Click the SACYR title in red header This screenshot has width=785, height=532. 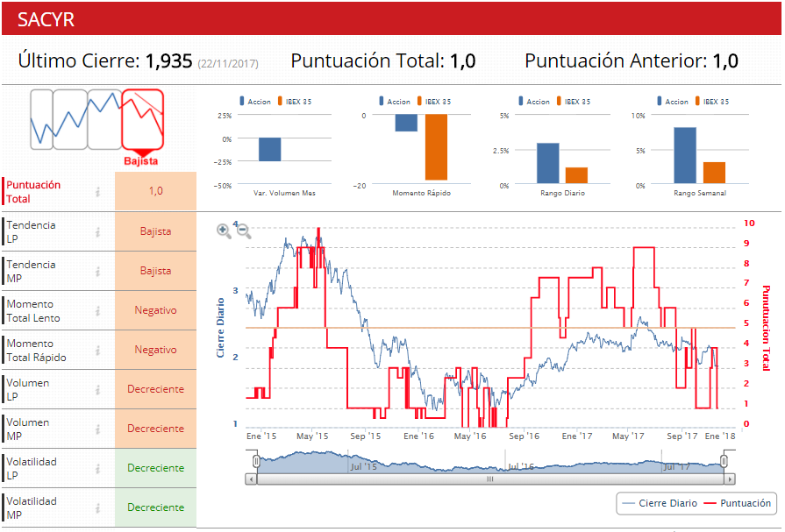46,19
